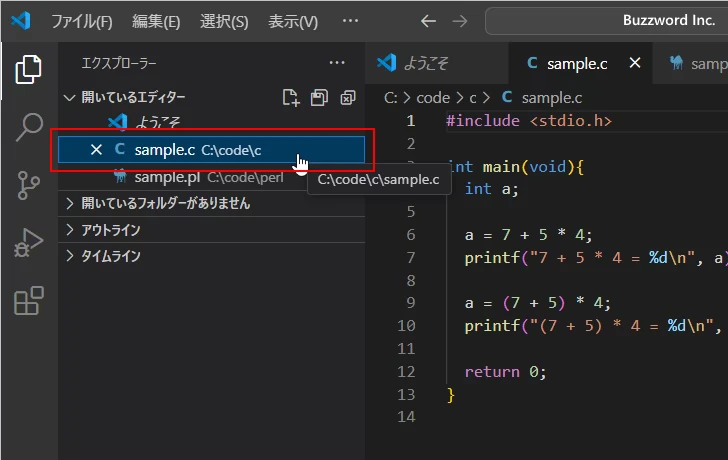728x460 pixels.
Task: Click the Buzzword Inc. command center search box
Action: tap(606, 21)
